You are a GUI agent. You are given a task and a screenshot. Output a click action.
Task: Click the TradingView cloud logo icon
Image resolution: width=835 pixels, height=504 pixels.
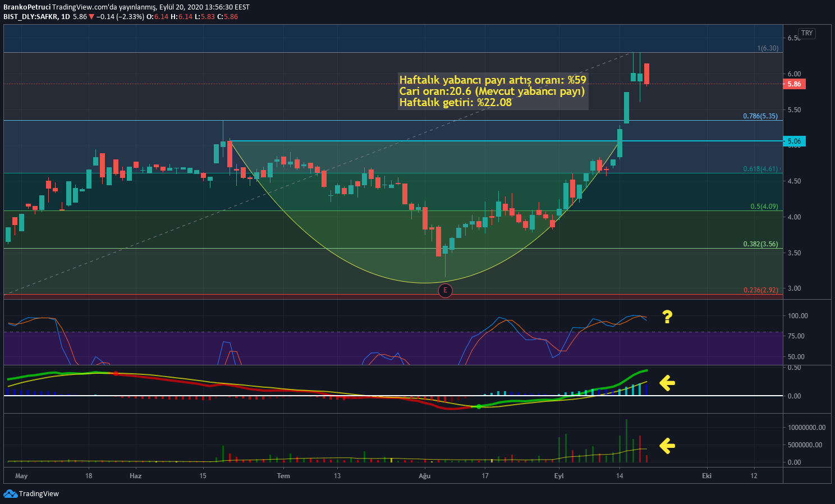click(10, 493)
